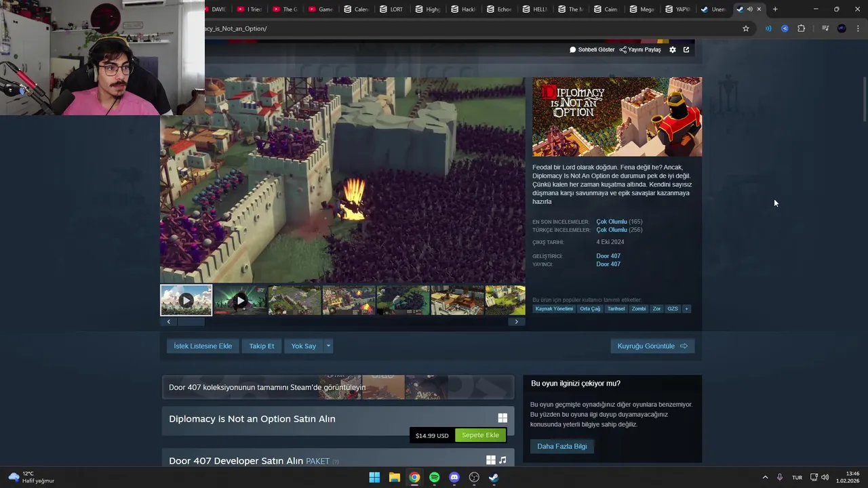Open the Diplomacy is Not an Option header image

point(617,117)
